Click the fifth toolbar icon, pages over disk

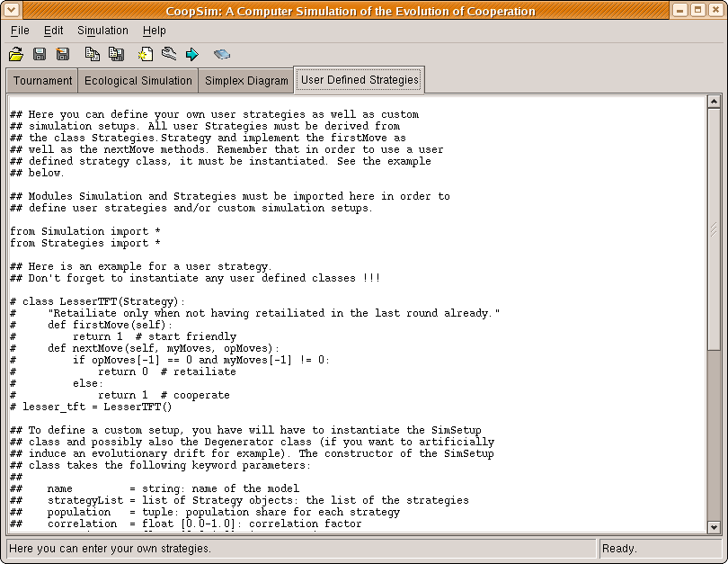click(116, 54)
